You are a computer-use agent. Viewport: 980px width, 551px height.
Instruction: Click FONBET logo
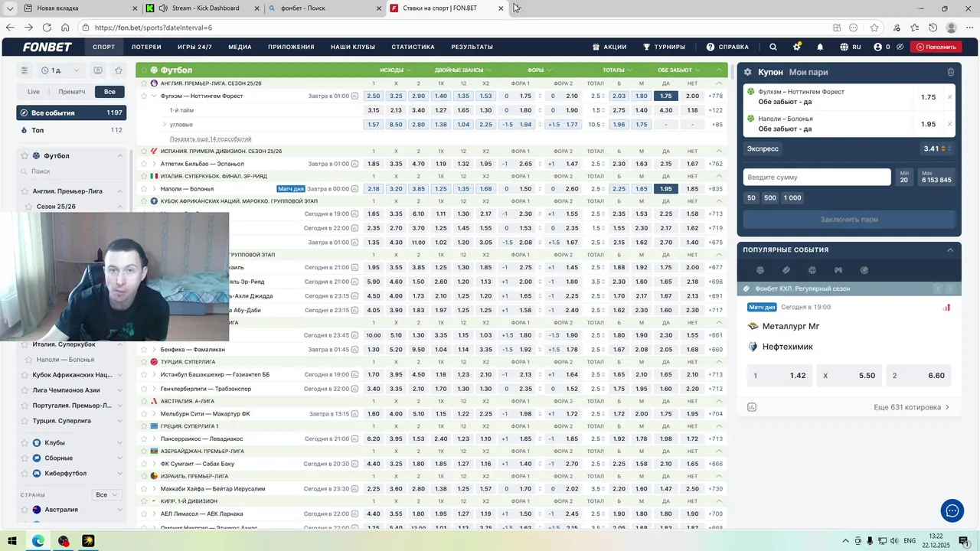point(47,47)
